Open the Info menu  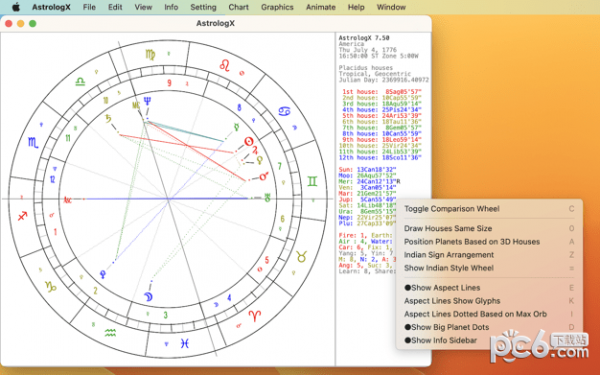[171, 7]
